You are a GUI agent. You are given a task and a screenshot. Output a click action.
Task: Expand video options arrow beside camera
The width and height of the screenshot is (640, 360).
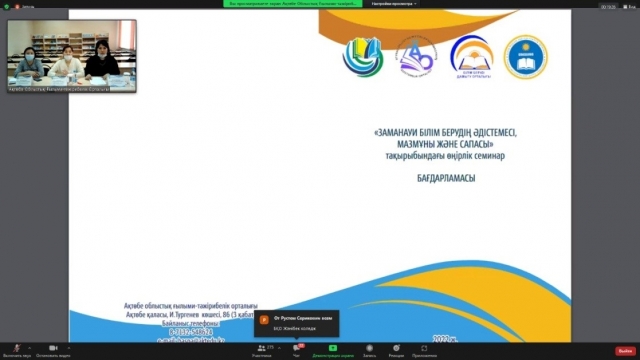(x=69, y=348)
